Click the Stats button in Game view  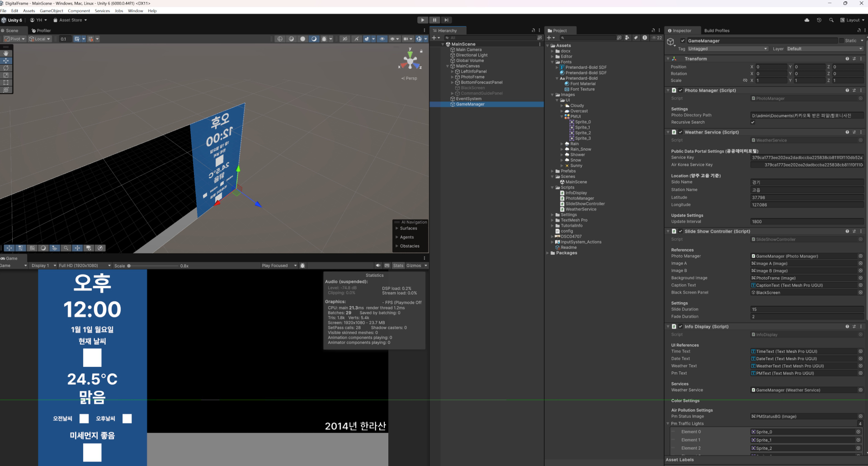[398, 266]
